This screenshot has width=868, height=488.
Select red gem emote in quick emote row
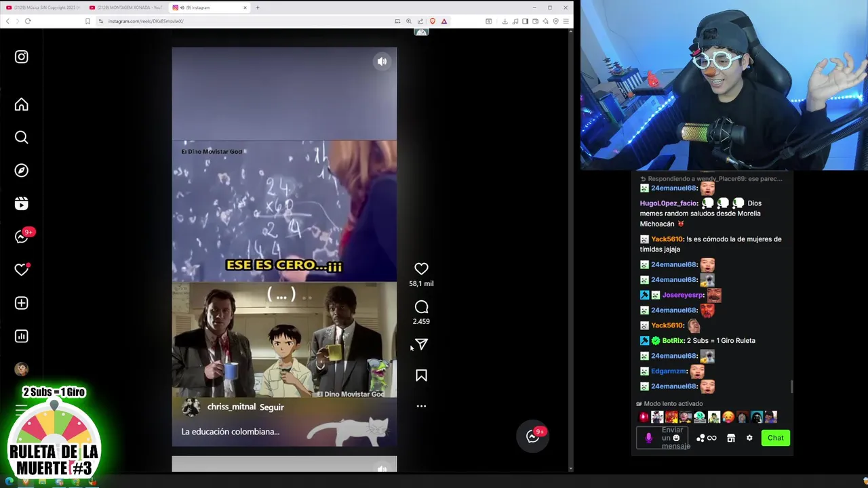pyautogui.click(x=644, y=417)
